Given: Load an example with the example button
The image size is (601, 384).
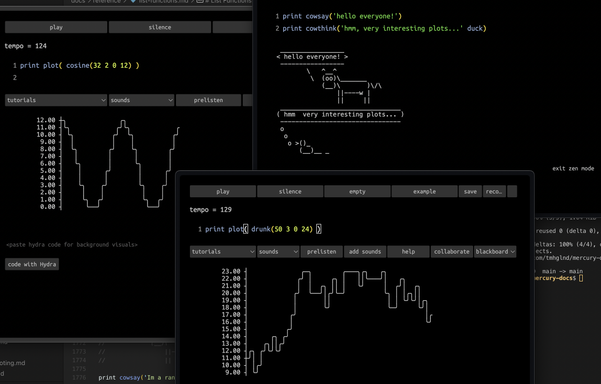Looking at the screenshot, I should (424, 191).
